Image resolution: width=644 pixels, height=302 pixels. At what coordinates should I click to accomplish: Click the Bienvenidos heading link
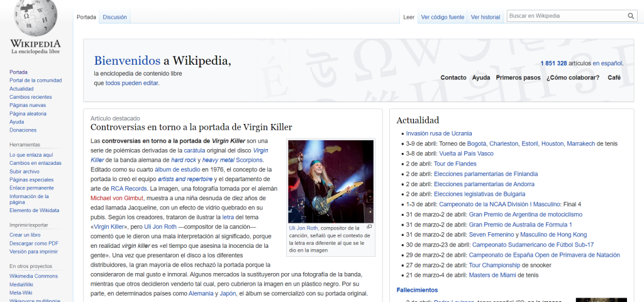(x=127, y=61)
